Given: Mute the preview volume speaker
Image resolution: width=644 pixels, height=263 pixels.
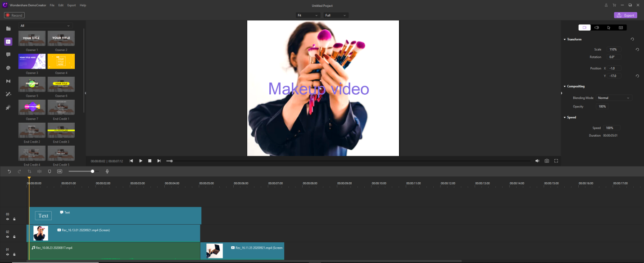Looking at the screenshot, I should click(537, 161).
